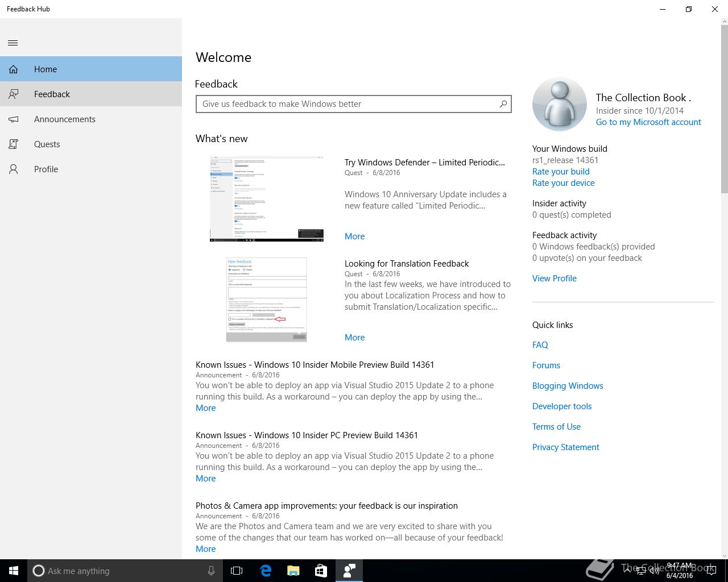Click the scrollbar up arrow
Image resolution: width=728 pixels, height=582 pixels.
tap(724, 22)
